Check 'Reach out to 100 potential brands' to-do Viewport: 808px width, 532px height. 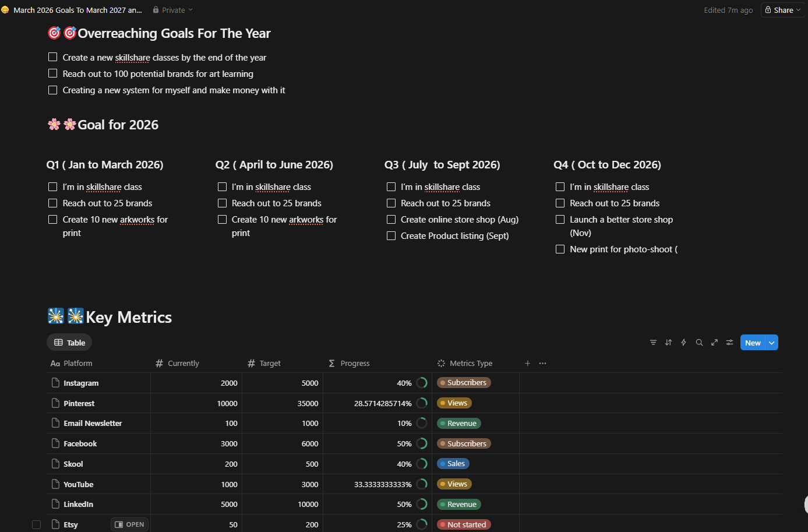(x=52, y=73)
